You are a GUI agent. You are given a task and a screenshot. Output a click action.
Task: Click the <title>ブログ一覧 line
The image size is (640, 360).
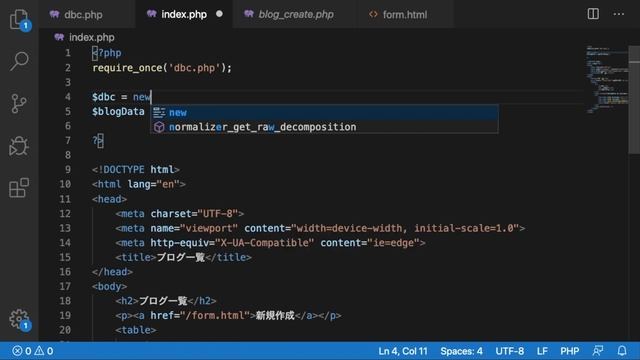(183, 258)
